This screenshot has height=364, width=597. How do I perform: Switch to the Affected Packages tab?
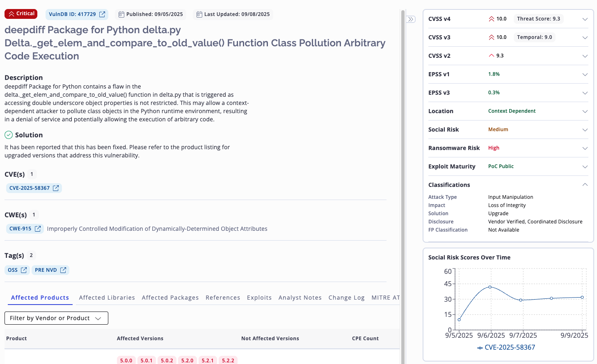point(170,298)
